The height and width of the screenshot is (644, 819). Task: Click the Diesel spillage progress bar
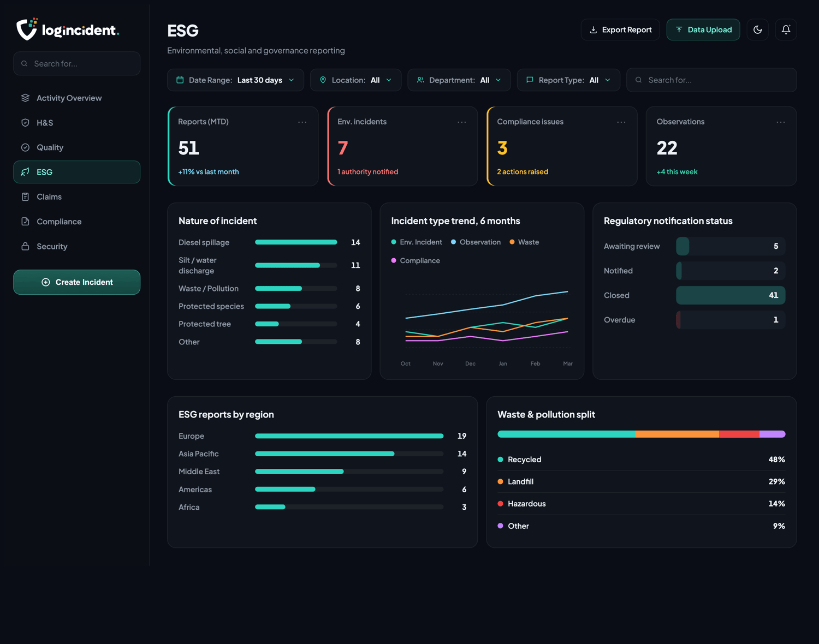[296, 242]
